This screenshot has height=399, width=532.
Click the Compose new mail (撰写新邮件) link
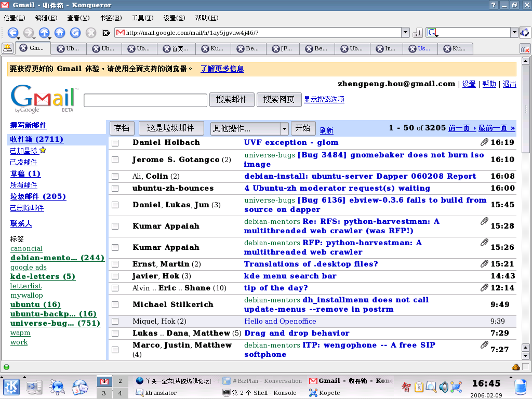pyautogui.click(x=28, y=126)
